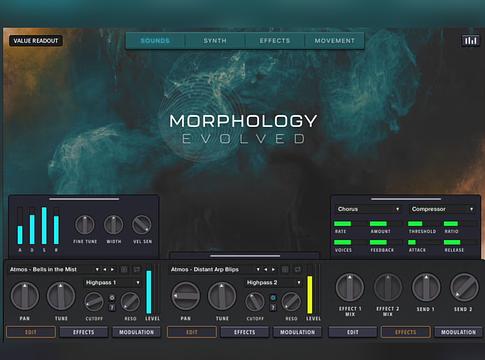Toggle Highpass 2 filter power button
The height and width of the screenshot is (360, 485).
273,298
